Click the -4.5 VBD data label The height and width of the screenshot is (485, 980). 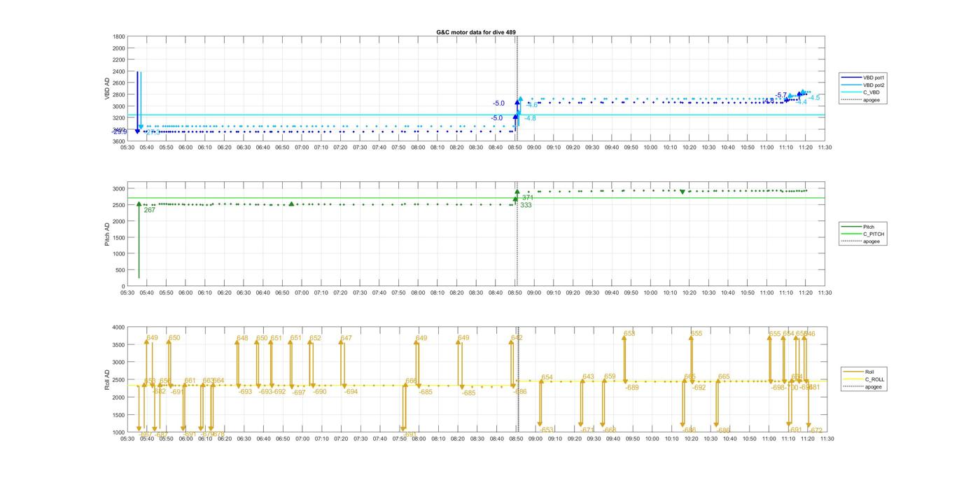pos(814,98)
